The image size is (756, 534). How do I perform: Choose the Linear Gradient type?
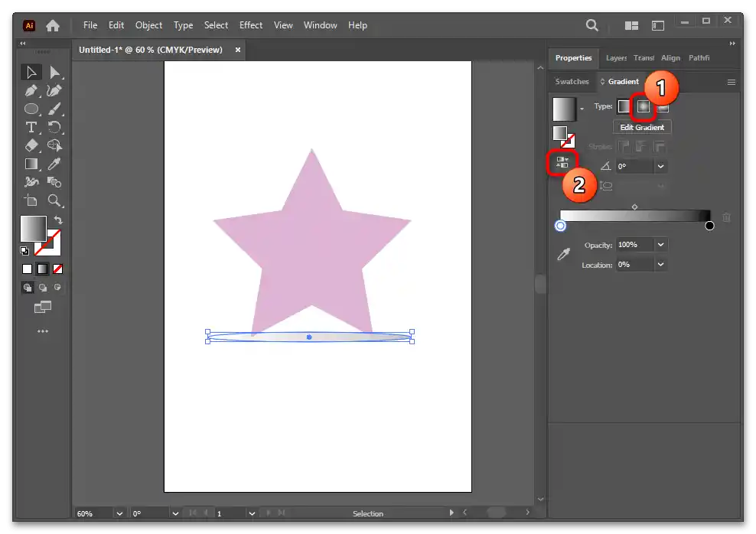tap(624, 106)
